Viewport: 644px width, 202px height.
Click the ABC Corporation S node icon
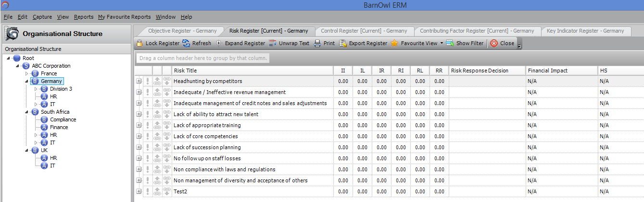[26, 66]
